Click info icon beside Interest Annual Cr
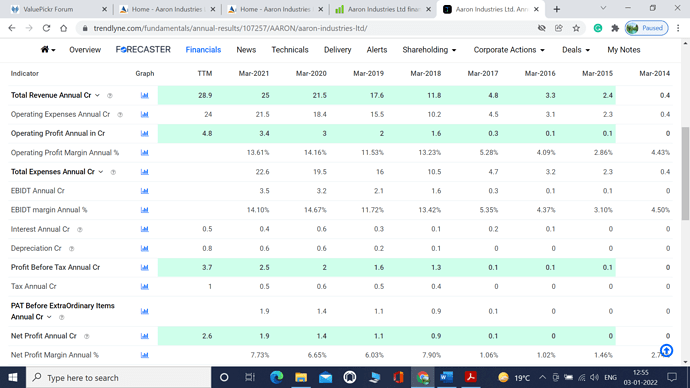690x388 pixels. (80, 230)
